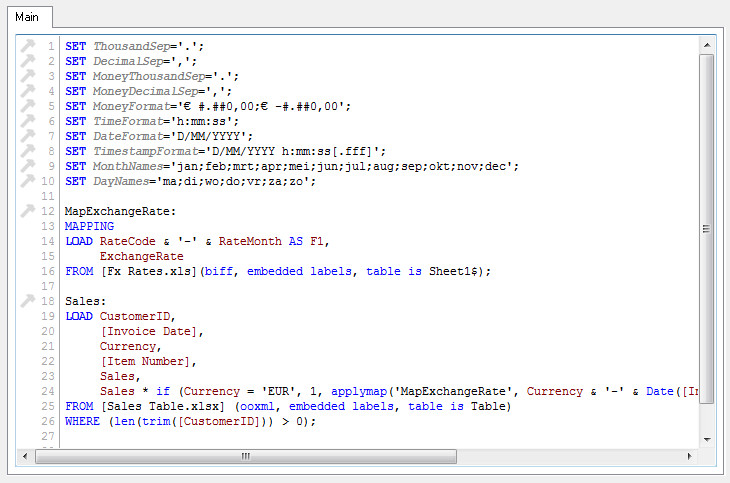Click the arrow marker beside line 9
The width and height of the screenshot is (730, 483).
coord(27,166)
